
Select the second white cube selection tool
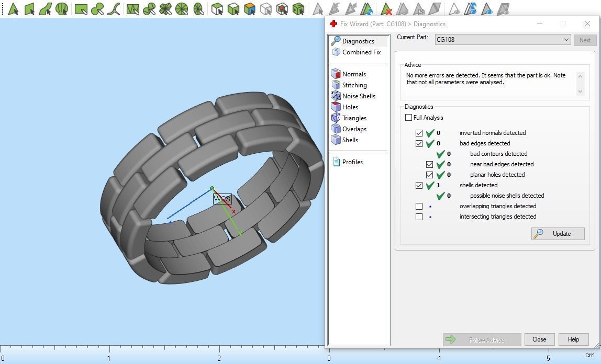(x=233, y=8)
